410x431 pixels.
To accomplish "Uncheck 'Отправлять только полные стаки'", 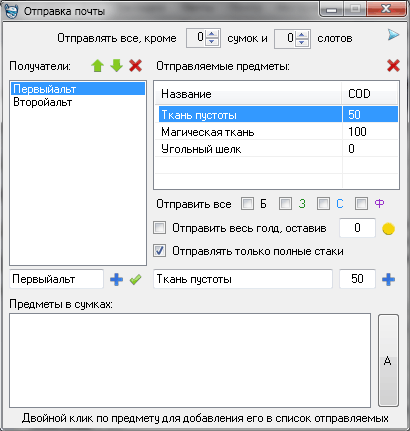I will point(159,251).
